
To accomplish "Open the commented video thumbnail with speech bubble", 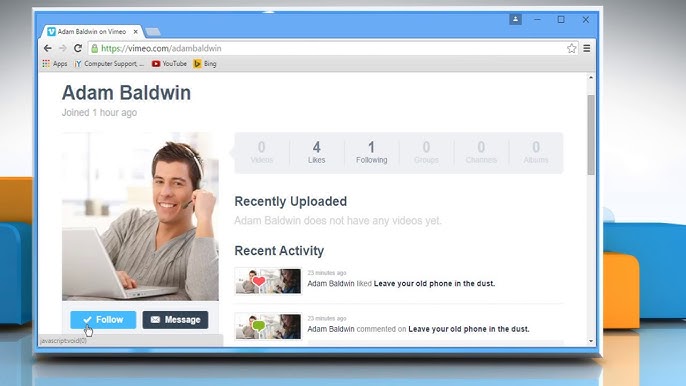I will [x=268, y=326].
